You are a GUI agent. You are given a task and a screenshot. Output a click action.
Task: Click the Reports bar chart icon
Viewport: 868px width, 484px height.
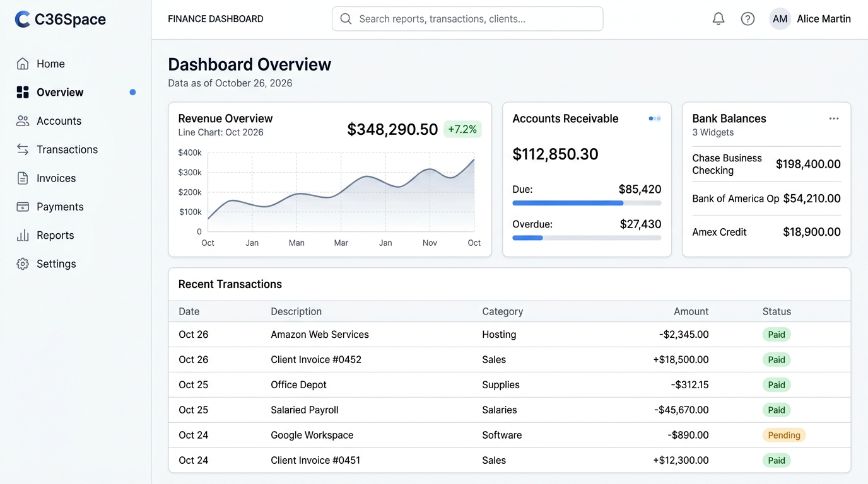click(23, 235)
